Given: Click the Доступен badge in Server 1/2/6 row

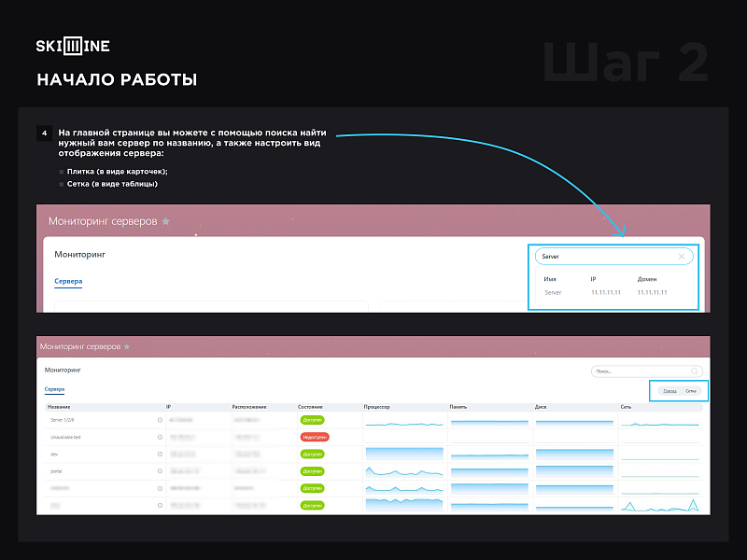Looking at the screenshot, I should click(312, 421).
